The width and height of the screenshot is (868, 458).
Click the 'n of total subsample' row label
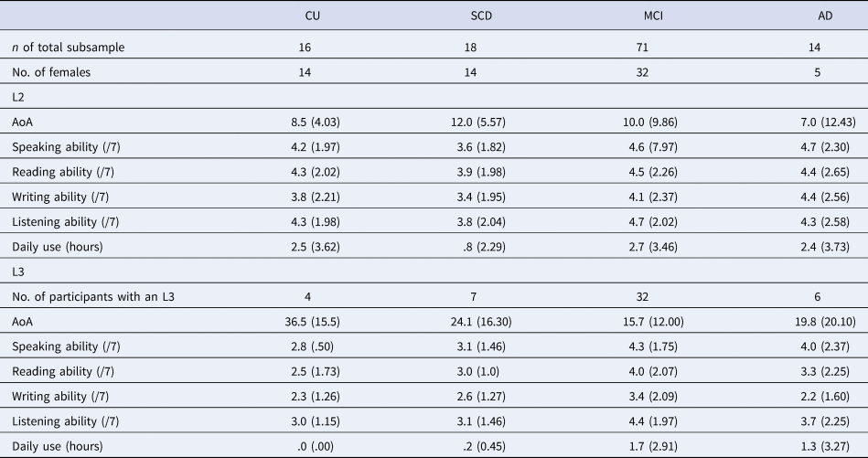tap(68, 48)
